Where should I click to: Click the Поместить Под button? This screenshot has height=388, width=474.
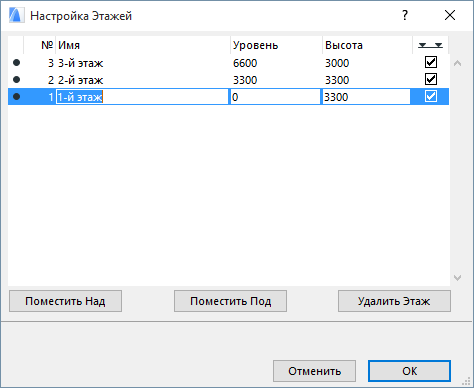[x=230, y=301]
